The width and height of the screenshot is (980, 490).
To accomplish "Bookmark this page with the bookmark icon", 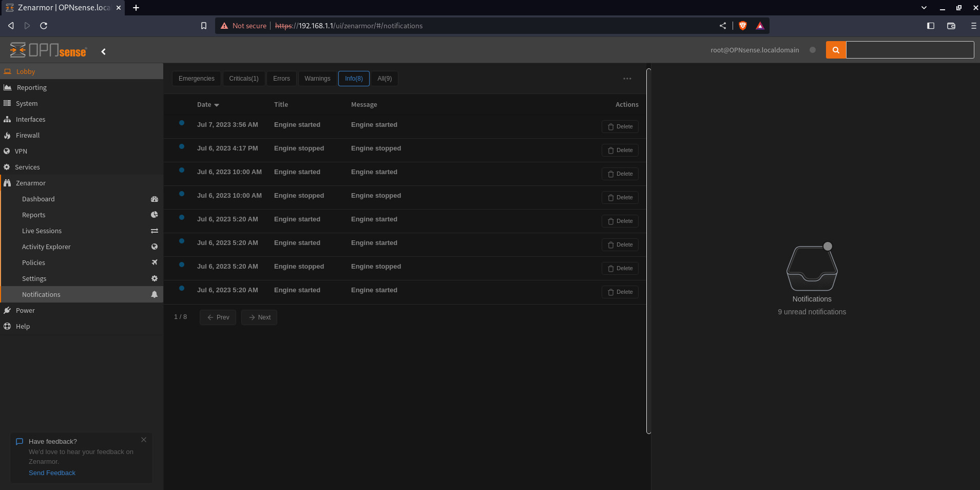I will pyautogui.click(x=204, y=26).
